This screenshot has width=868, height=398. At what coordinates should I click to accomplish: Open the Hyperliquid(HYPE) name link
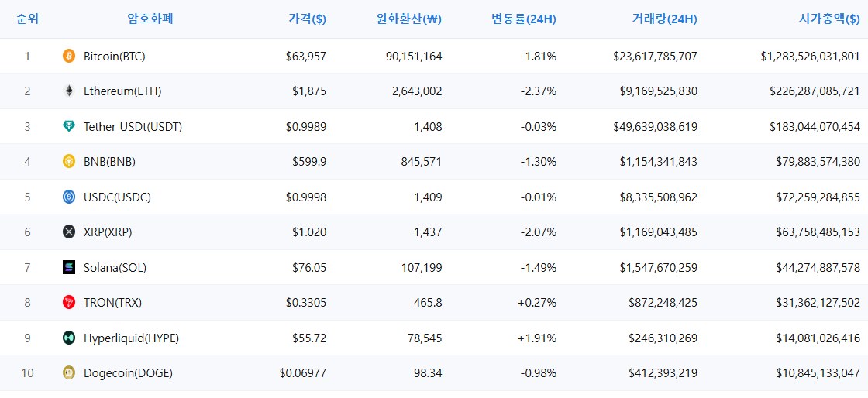[x=131, y=338]
